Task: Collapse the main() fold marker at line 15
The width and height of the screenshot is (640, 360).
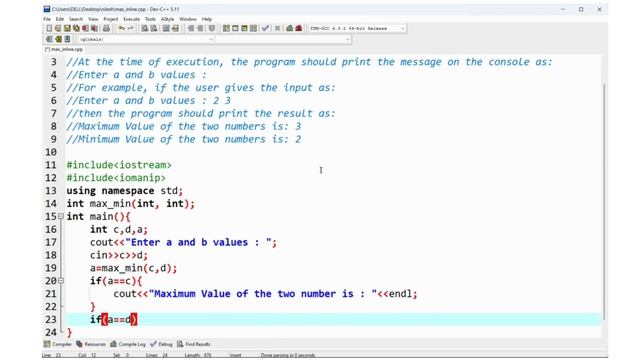Action: pyautogui.click(x=61, y=216)
